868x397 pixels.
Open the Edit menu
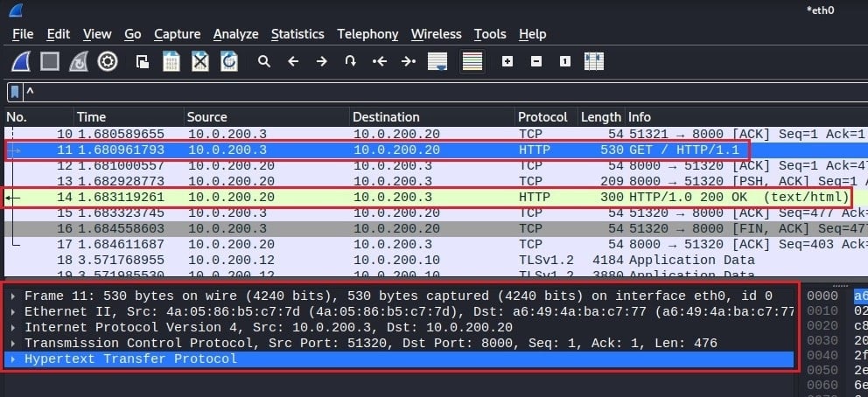58,34
